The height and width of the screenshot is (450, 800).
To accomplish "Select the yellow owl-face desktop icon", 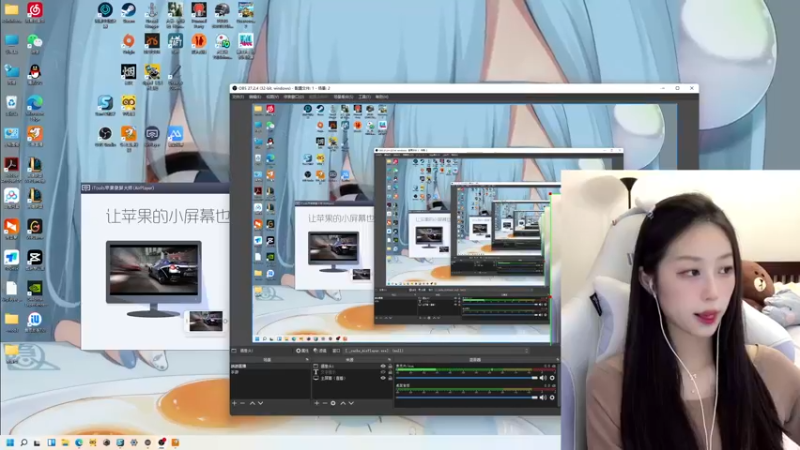I will pyautogui.click(x=129, y=103).
